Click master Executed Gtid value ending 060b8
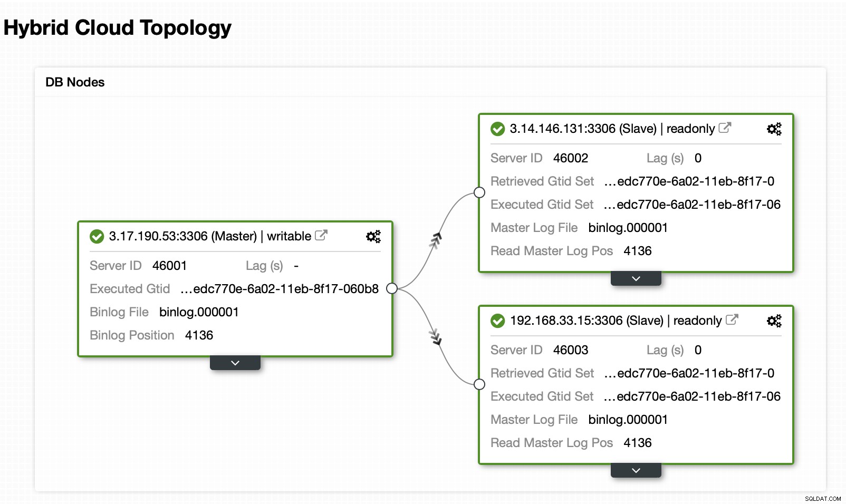846x504 pixels. point(280,289)
